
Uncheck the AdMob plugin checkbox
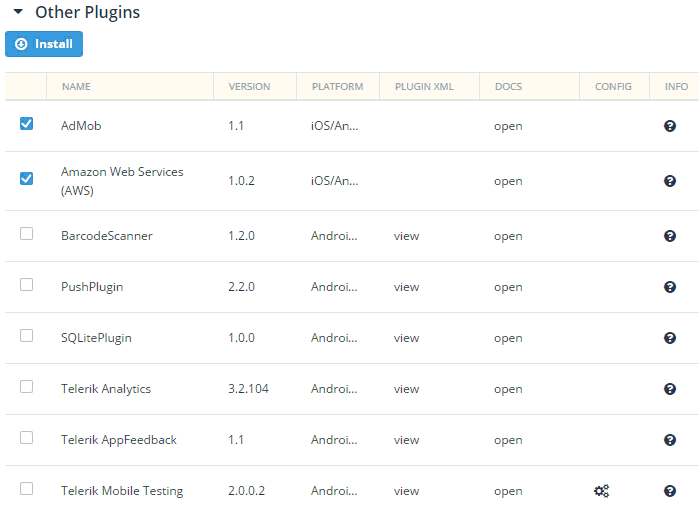[x=26, y=123]
